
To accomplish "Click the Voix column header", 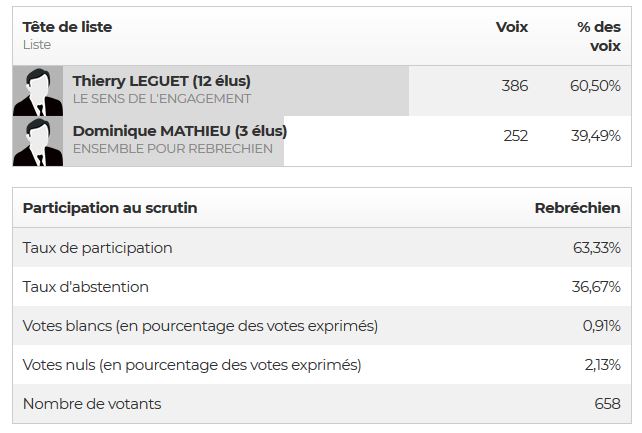I will click(x=511, y=27).
